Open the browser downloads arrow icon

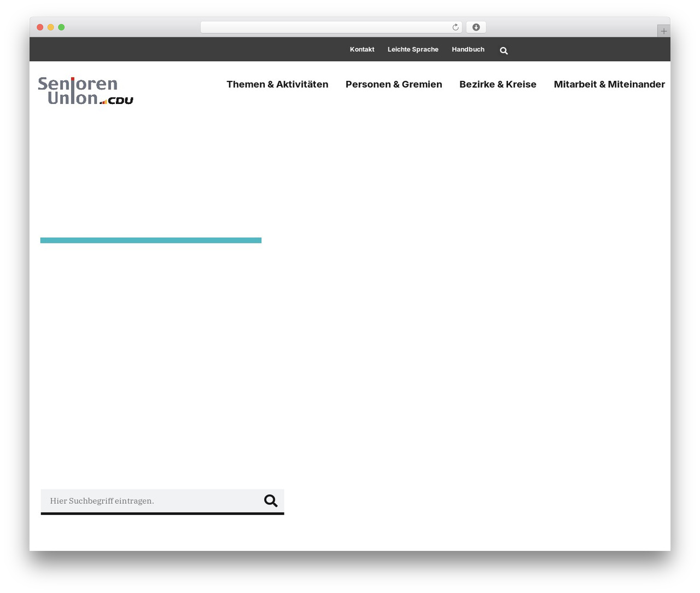click(476, 27)
